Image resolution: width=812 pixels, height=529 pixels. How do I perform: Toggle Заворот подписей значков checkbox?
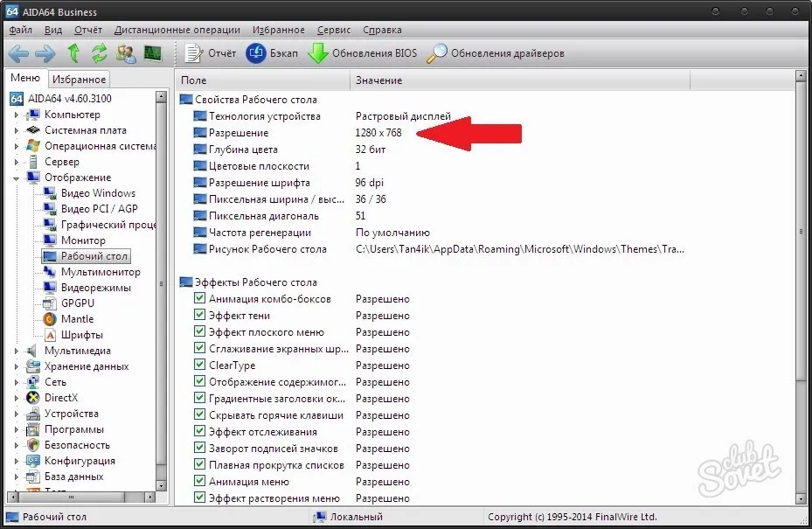pos(199,447)
